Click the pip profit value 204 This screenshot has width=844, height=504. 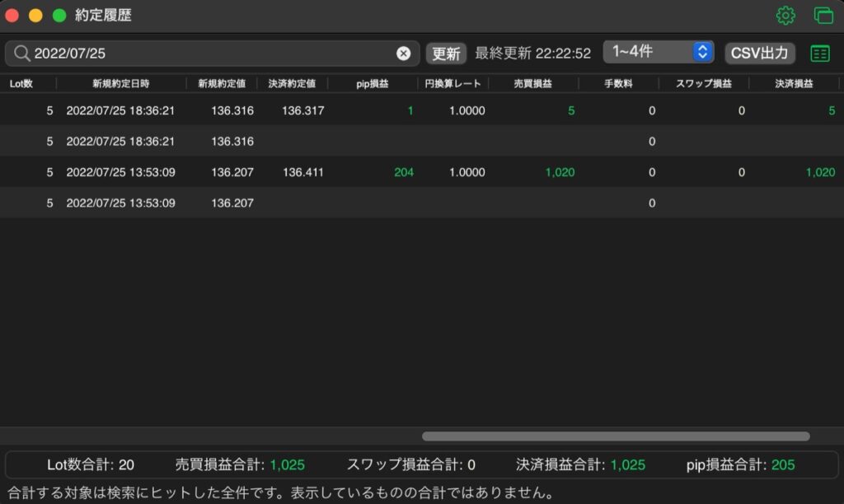click(404, 173)
